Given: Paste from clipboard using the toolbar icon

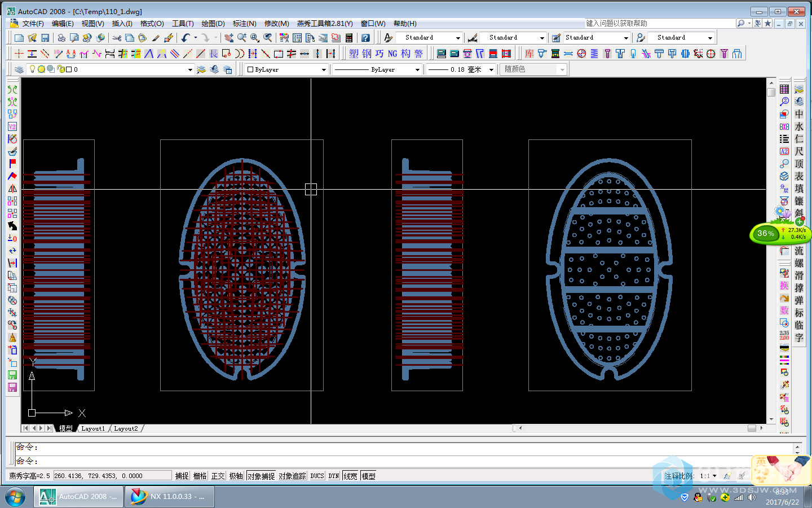Looking at the screenshot, I should tap(142, 38).
